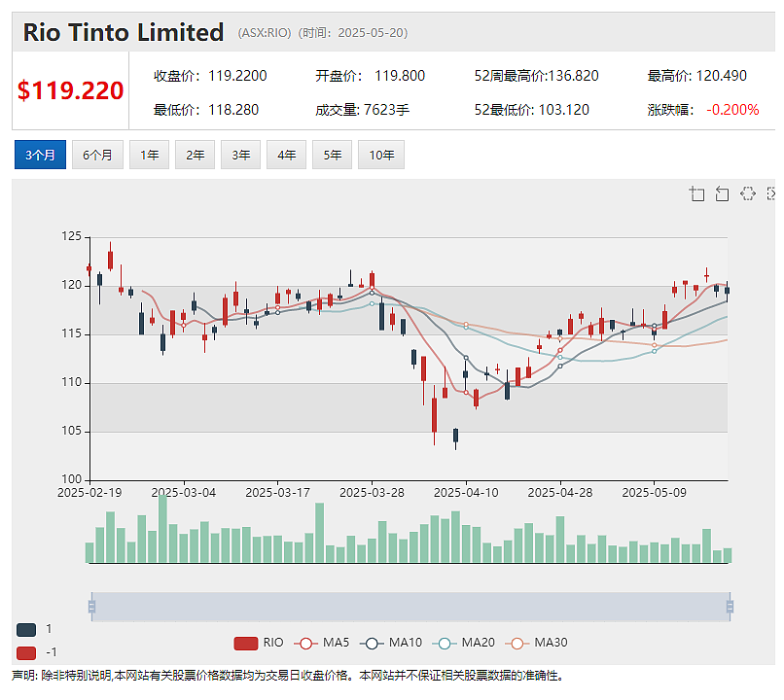The width and height of the screenshot is (784, 700).
Task: Click the 2025-03-17 x-axis date label
Action: pyautogui.click(x=277, y=493)
